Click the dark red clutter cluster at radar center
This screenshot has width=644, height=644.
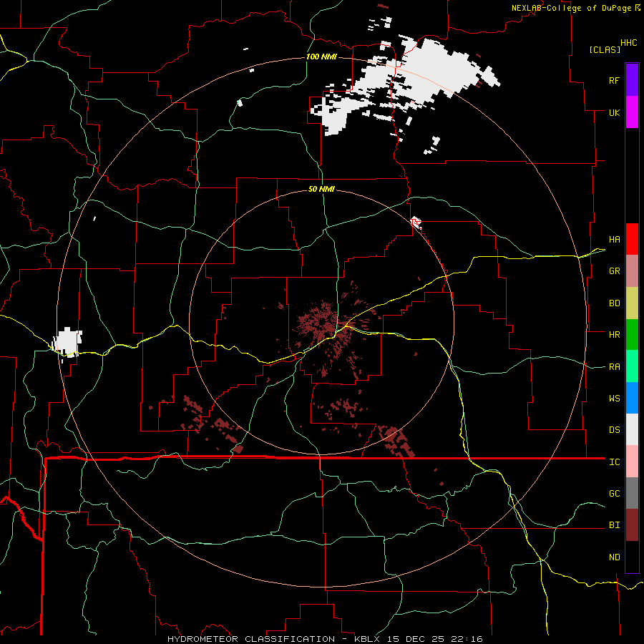[x=326, y=324]
